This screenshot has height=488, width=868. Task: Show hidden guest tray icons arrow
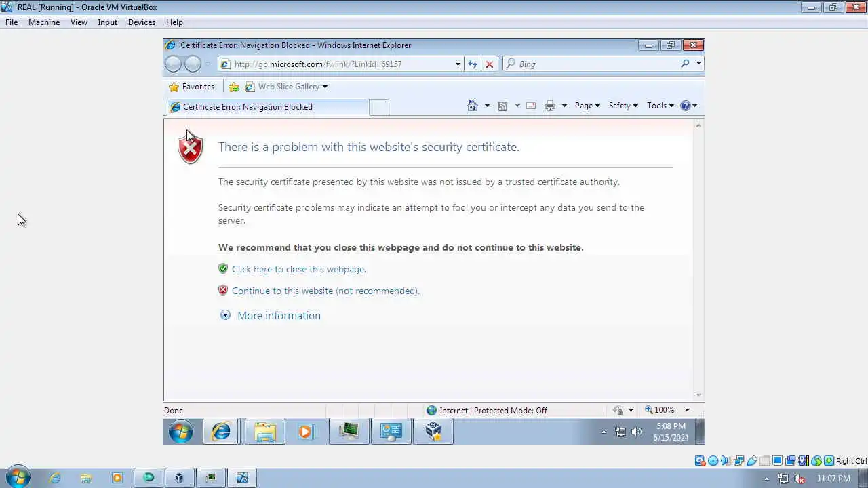tap(604, 432)
